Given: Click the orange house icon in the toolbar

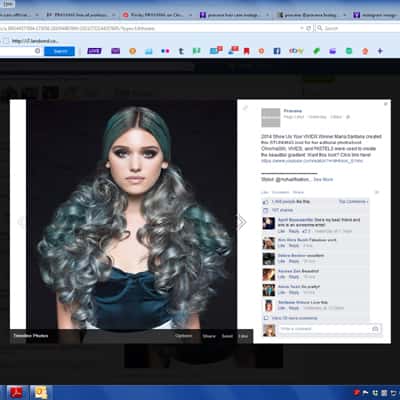Looking at the screenshot, I should point(365,51).
